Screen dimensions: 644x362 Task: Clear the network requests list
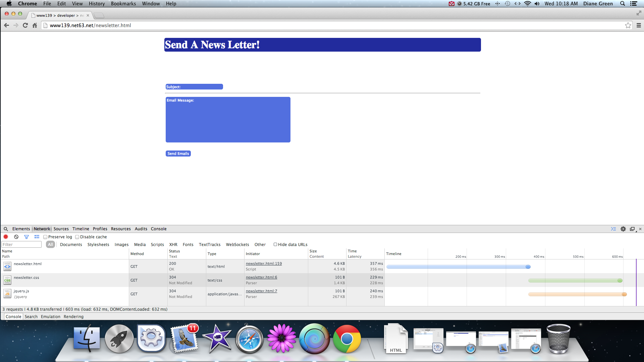(16, 237)
